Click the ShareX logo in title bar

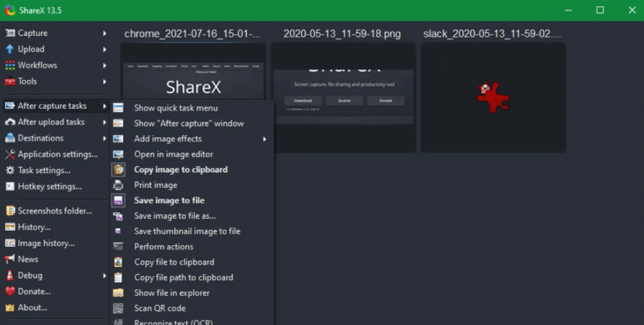[10, 10]
